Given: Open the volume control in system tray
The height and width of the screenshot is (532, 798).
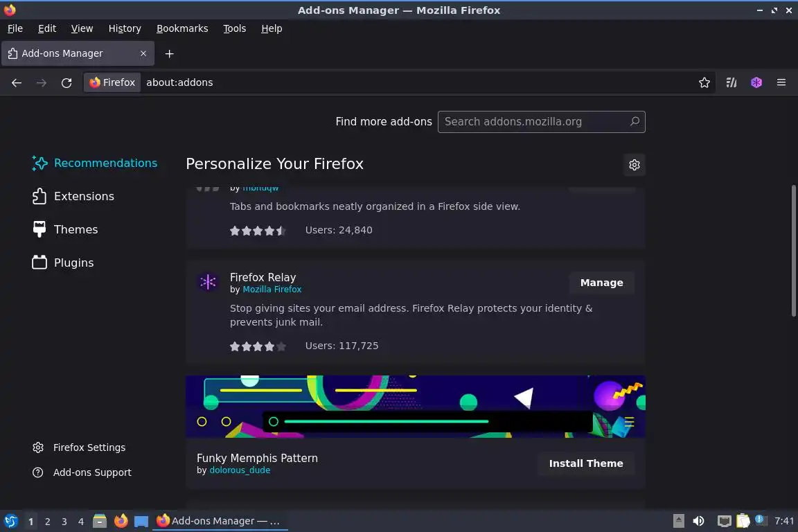Looking at the screenshot, I should coord(699,521).
